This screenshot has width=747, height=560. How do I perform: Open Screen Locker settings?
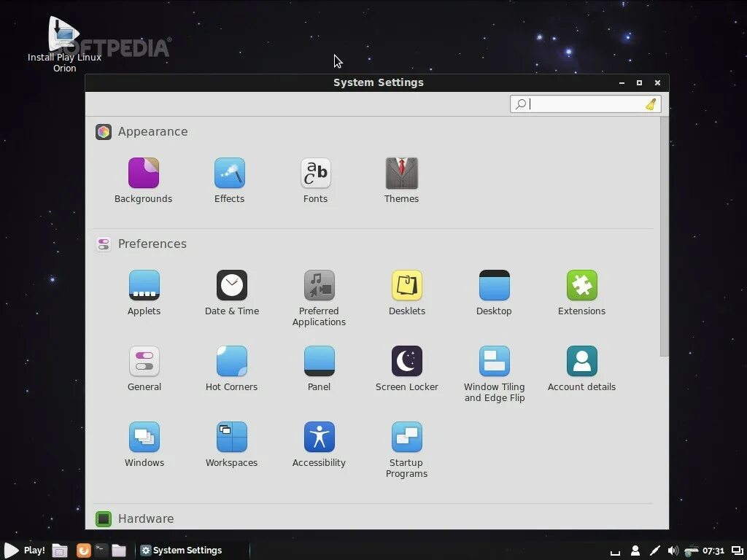(407, 368)
